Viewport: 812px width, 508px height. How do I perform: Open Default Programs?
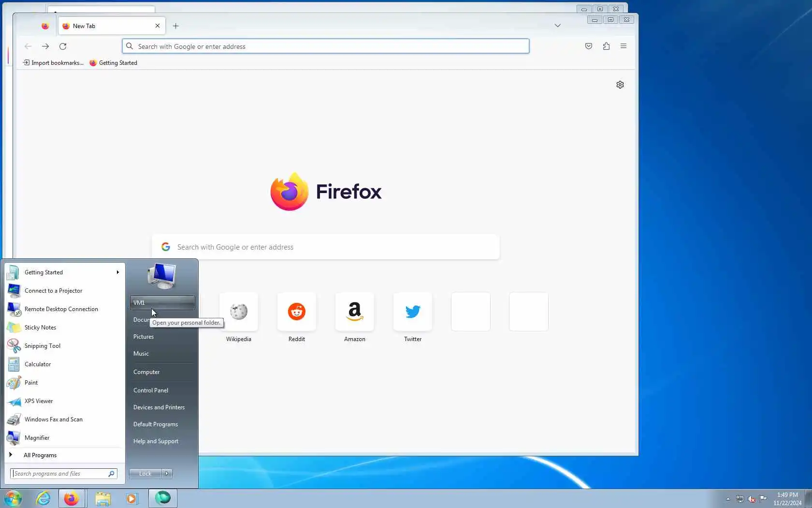(162, 424)
